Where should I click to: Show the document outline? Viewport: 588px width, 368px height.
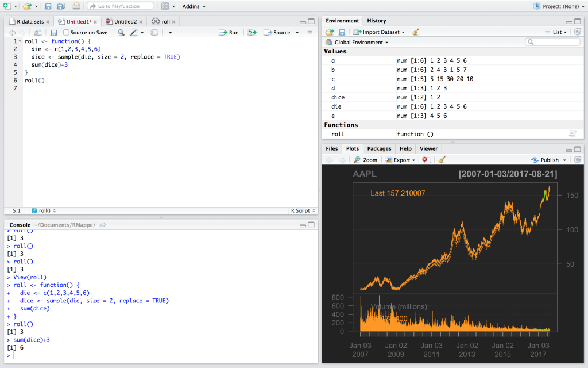[310, 33]
